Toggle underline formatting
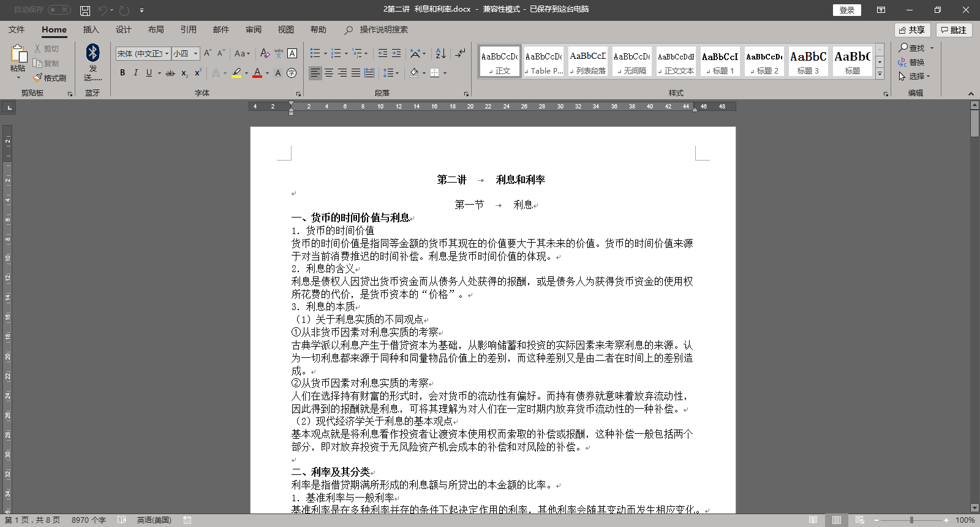The image size is (980, 527). coord(149,73)
